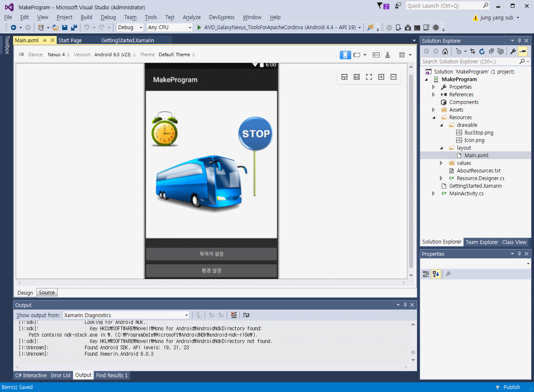Open the command prompt toolbar icon
Screen dimensions: 534x392
pos(417,27)
